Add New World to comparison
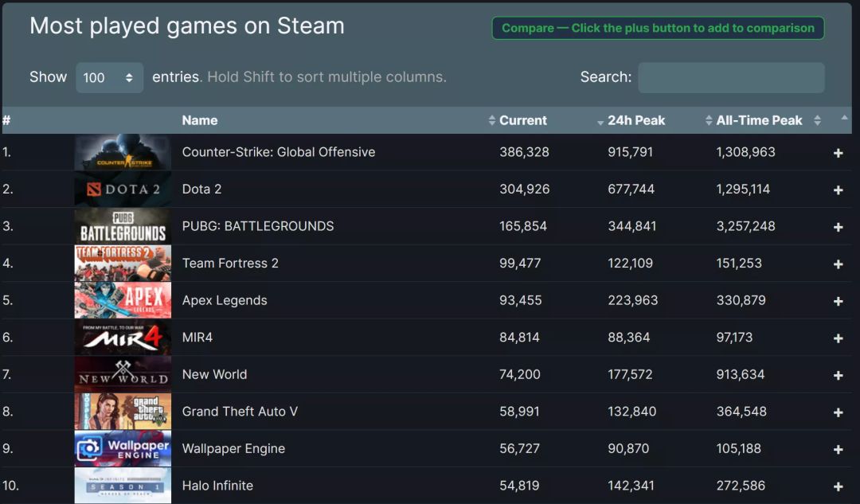 838,375
